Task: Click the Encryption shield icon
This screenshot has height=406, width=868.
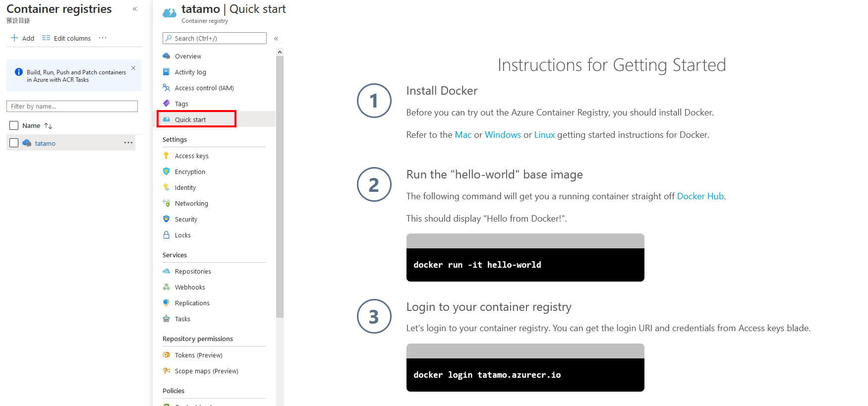Action: pos(167,172)
